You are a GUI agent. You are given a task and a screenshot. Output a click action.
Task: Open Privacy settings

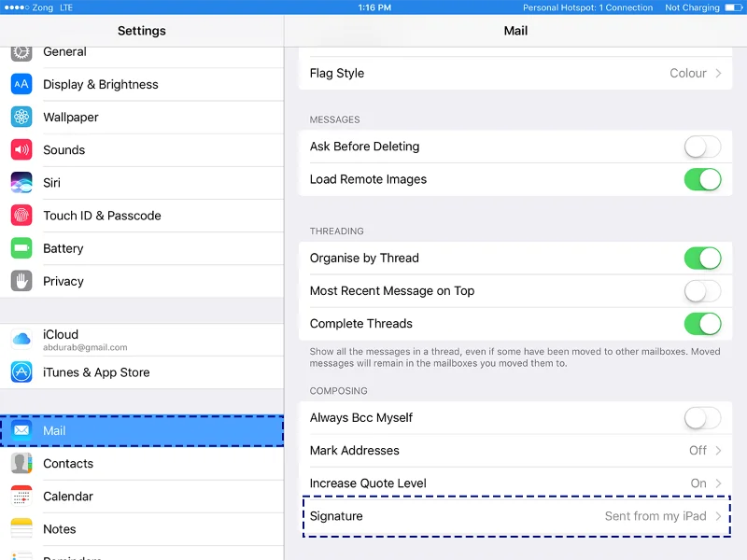(142, 281)
